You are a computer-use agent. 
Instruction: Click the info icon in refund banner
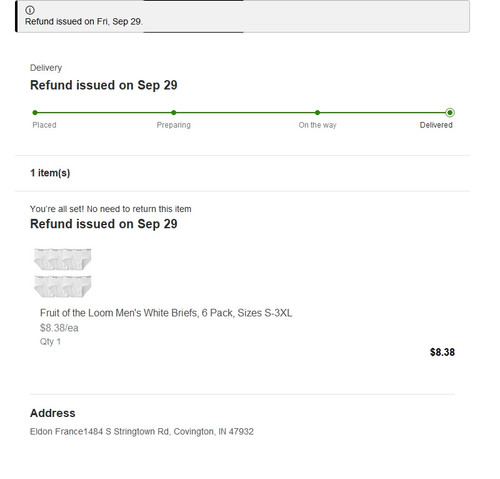(30, 10)
